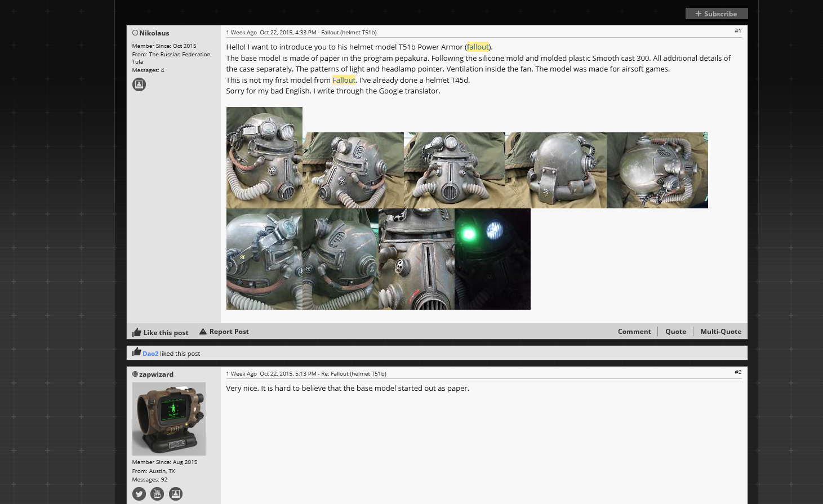This screenshot has height=504, width=823.
Task: Open glowing lights dark helmet thumbnail
Action: [x=492, y=259]
